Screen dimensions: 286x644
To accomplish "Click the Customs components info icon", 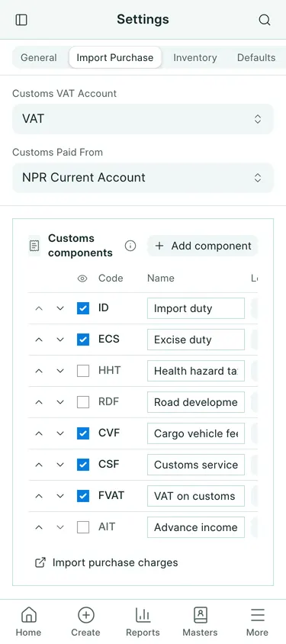I will [x=130, y=246].
